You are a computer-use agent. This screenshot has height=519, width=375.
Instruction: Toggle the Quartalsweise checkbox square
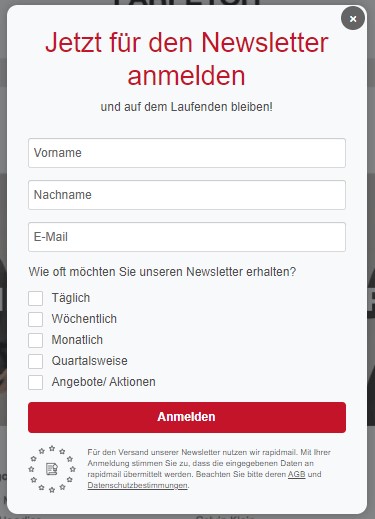coord(36,361)
